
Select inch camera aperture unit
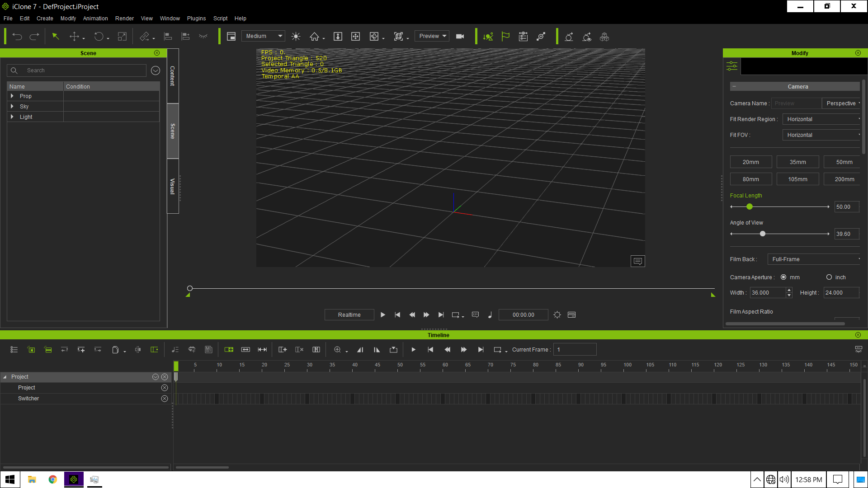[x=829, y=277]
